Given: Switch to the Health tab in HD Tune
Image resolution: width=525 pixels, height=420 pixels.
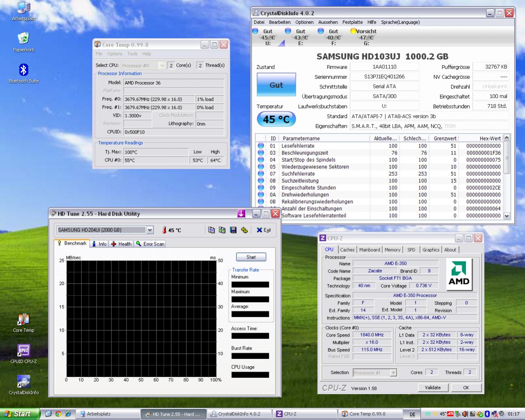Looking at the screenshot, I should click(121, 244).
